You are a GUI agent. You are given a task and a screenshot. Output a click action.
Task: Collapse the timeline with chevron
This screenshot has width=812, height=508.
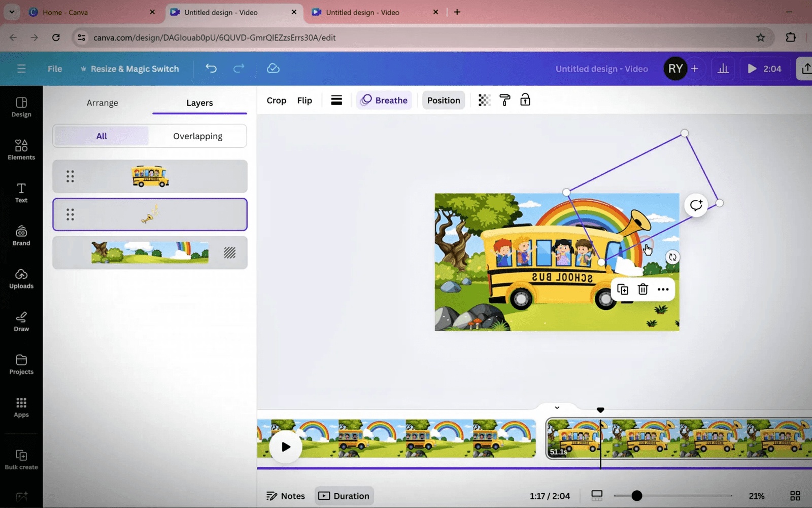(557, 407)
